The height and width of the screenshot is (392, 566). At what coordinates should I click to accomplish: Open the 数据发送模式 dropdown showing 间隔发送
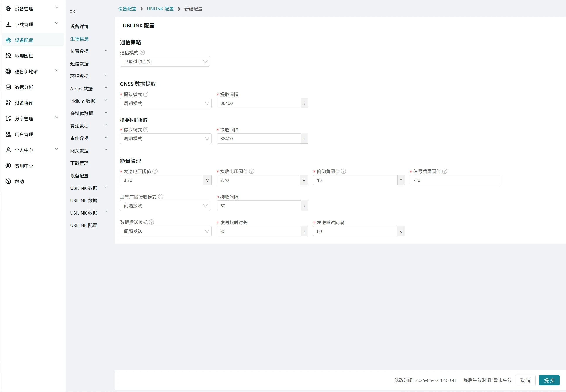(x=165, y=231)
